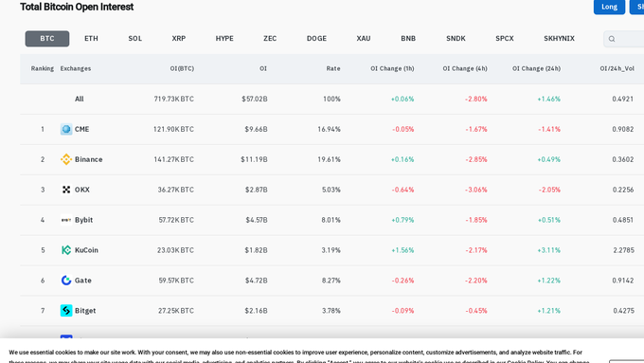The width and height of the screenshot is (644, 363).
Task: Click Bybit's 57.72K BTC value
Action: coord(176,220)
